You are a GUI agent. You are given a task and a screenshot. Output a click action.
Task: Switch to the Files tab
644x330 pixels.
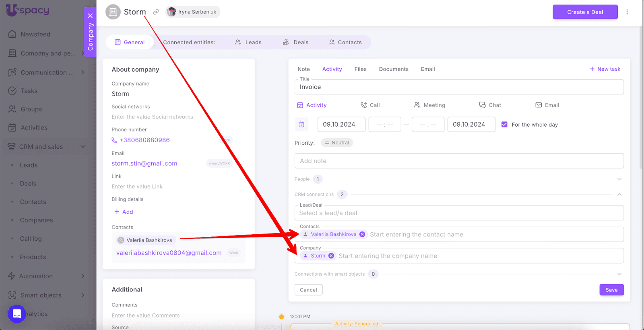pos(360,69)
